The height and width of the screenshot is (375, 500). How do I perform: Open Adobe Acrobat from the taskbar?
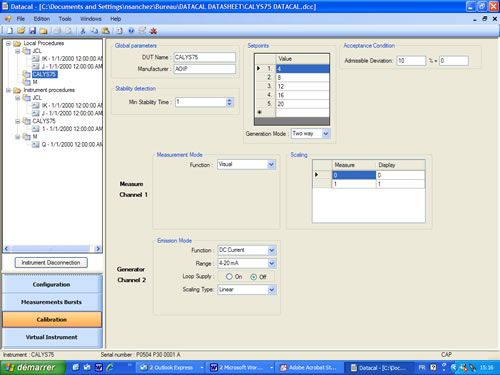pyautogui.click(x=308, y=367)
